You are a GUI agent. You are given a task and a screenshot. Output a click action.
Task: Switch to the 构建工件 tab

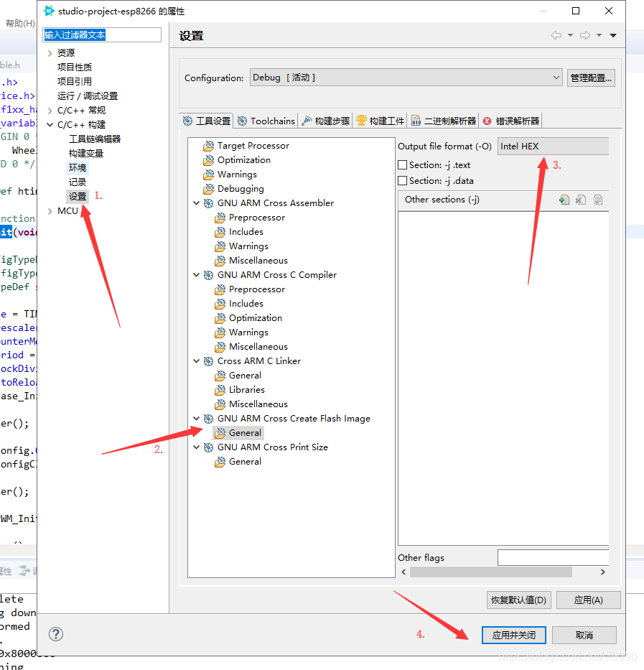pos(380,121)
